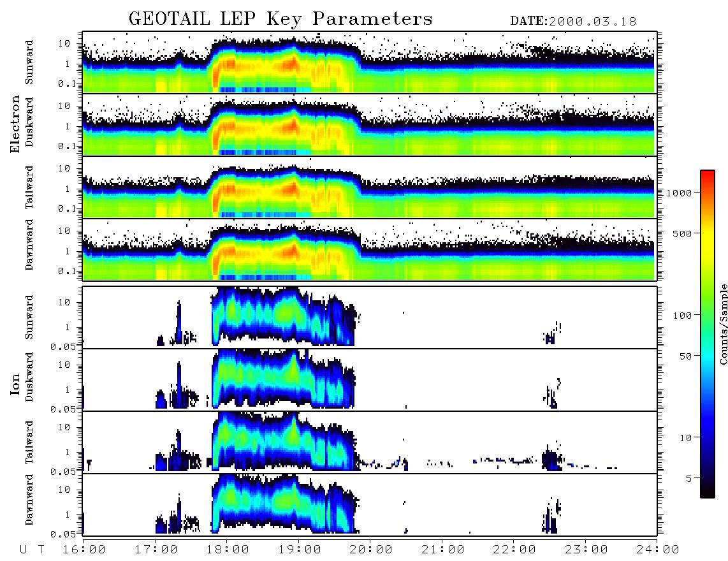Click the "50" colorbar tick value
This screenshot has width=728, height=561.
pyautogui.click(x=686, y=356)
